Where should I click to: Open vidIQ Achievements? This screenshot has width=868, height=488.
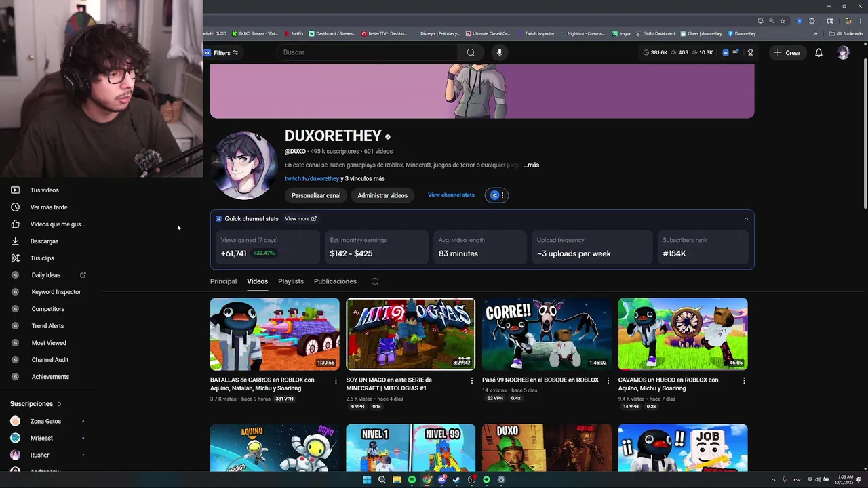50,377
